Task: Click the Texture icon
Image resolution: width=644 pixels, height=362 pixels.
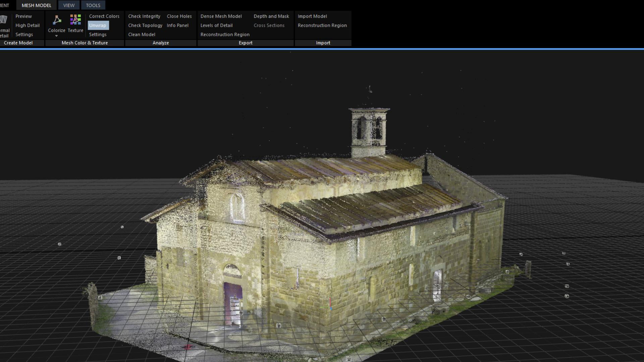Action: tap(75, 20)
